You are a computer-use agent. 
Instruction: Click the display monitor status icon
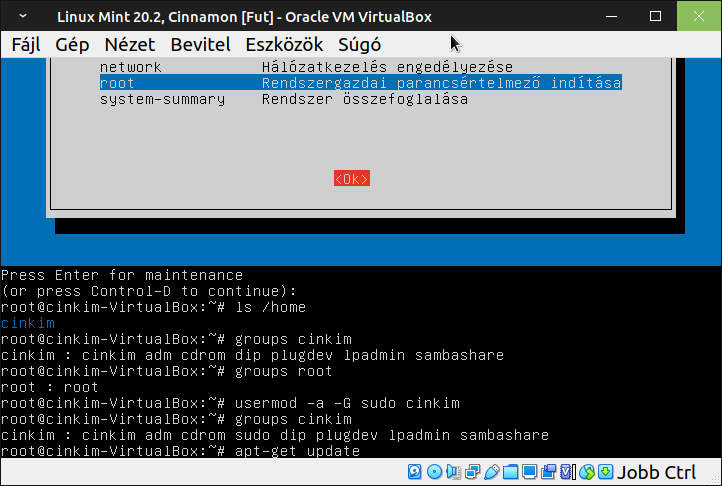click(x=530, y=472)
